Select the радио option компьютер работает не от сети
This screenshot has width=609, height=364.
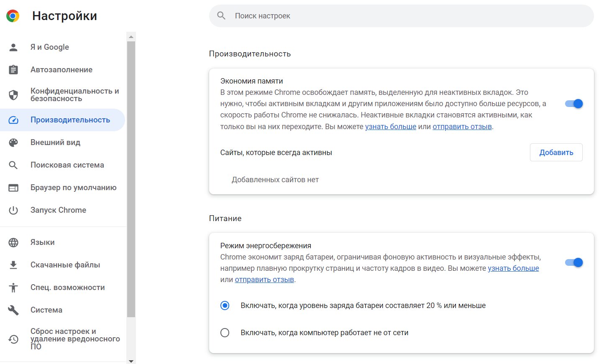[x=225, y=333]
